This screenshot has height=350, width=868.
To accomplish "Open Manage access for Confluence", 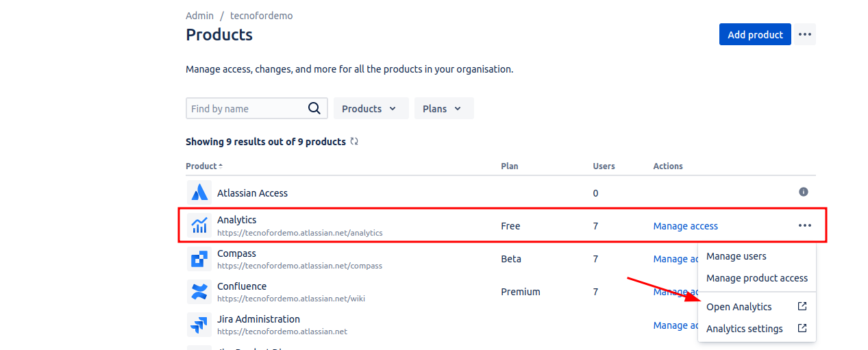I will click(x=675, y=292).
